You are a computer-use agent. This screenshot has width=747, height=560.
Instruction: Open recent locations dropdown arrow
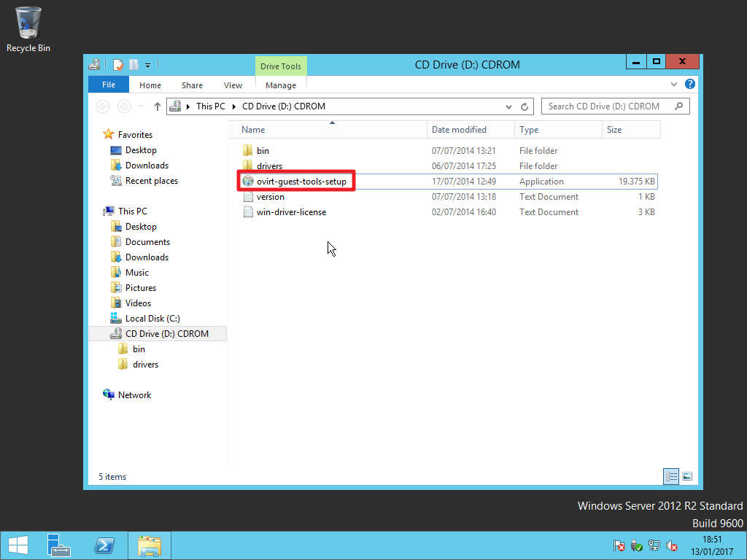pyautogui.click(x=141, y=106)
